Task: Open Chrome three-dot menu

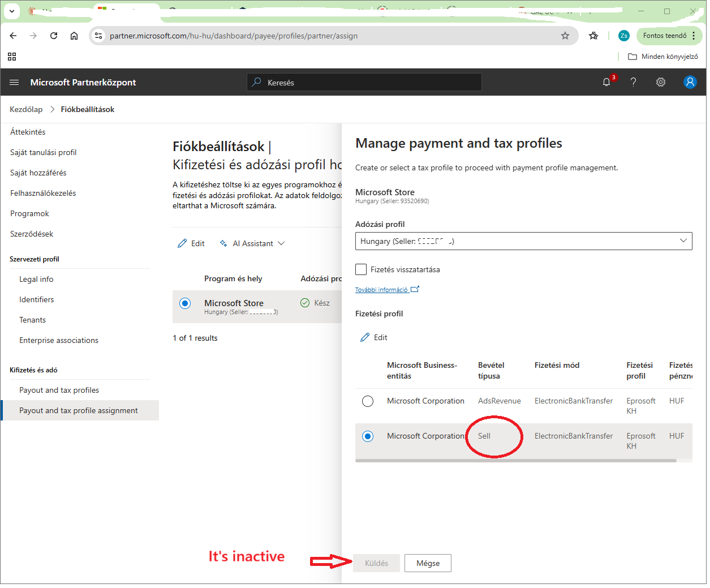Action: pyautogui.click(x=694, y=36)
